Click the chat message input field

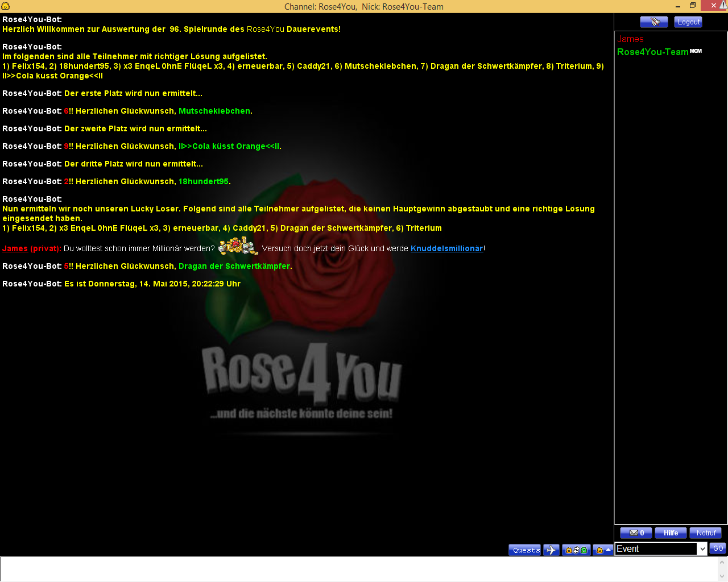pyautogui.click(x=358, y=569)
